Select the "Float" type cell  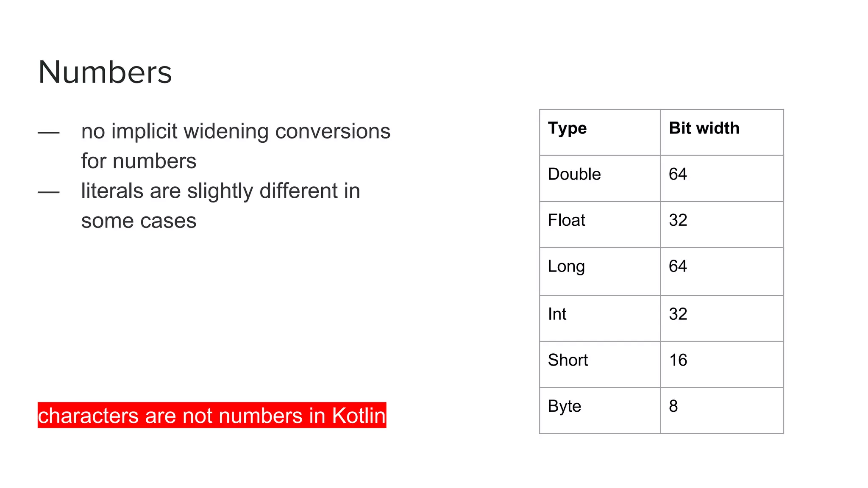[566, 220]
